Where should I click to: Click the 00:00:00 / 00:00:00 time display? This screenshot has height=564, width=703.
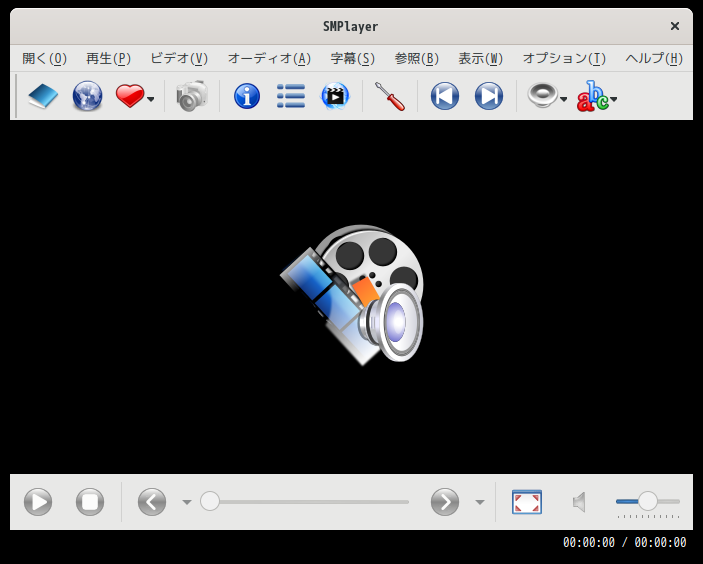625,542
